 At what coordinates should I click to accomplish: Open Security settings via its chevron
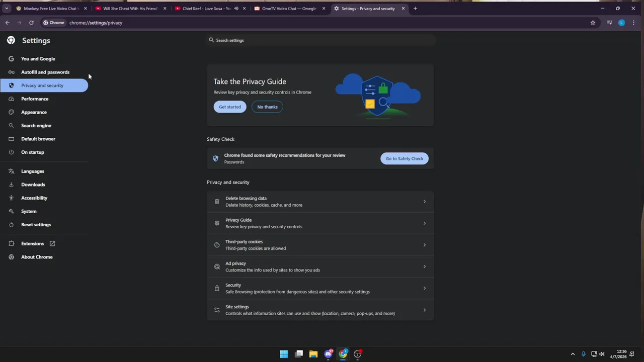point(424,288)
